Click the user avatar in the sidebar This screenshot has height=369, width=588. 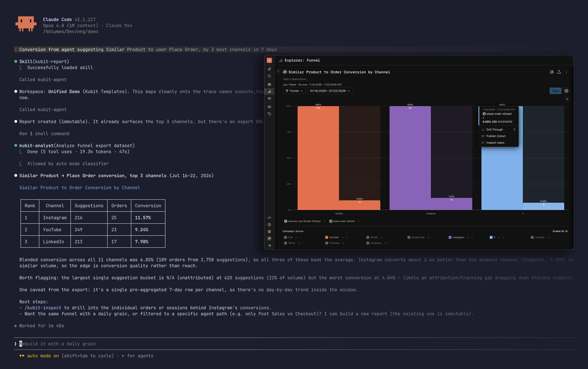coord(269,239)
